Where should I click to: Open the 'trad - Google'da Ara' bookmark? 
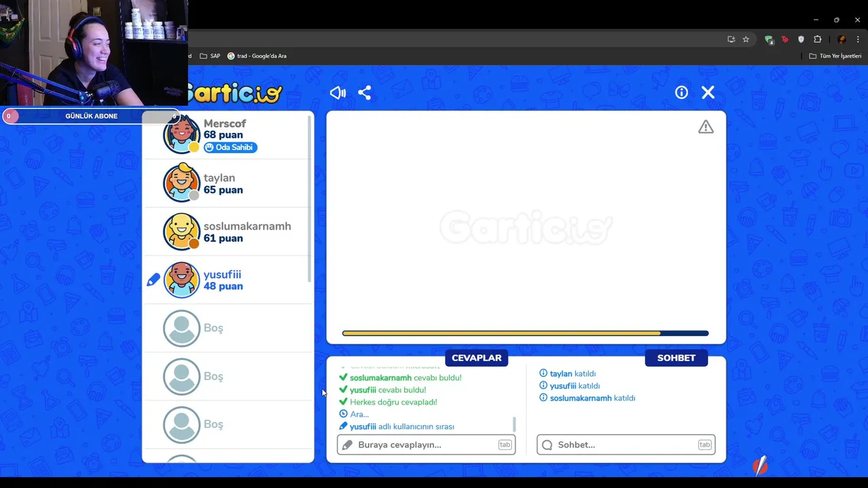[257, 56]
